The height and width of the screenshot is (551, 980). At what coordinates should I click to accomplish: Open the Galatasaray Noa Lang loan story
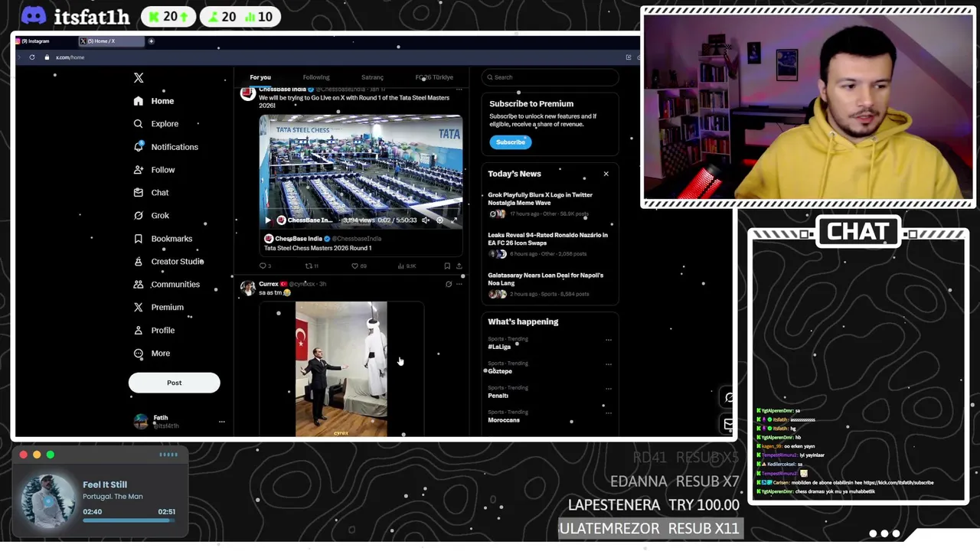tap(550, 284)
